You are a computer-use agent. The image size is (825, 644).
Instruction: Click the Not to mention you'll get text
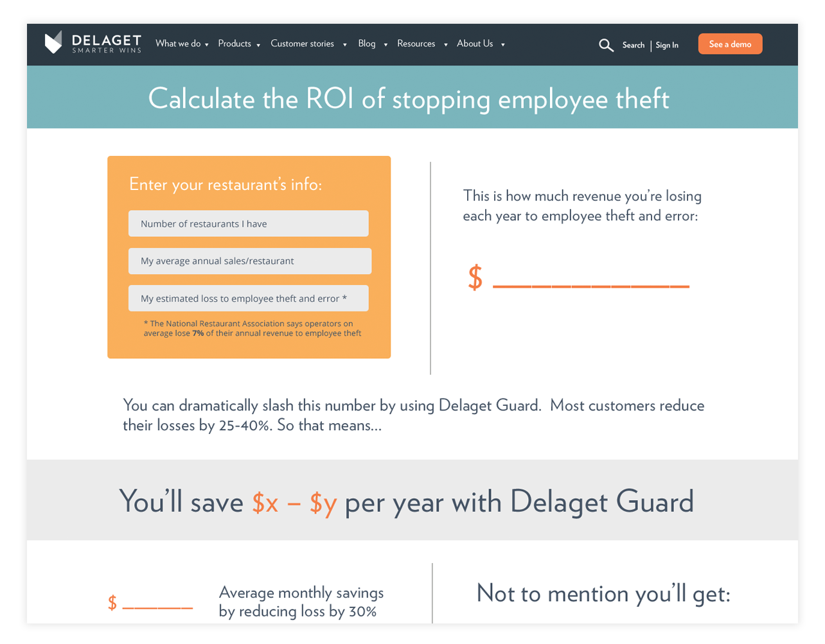[603, 593]
